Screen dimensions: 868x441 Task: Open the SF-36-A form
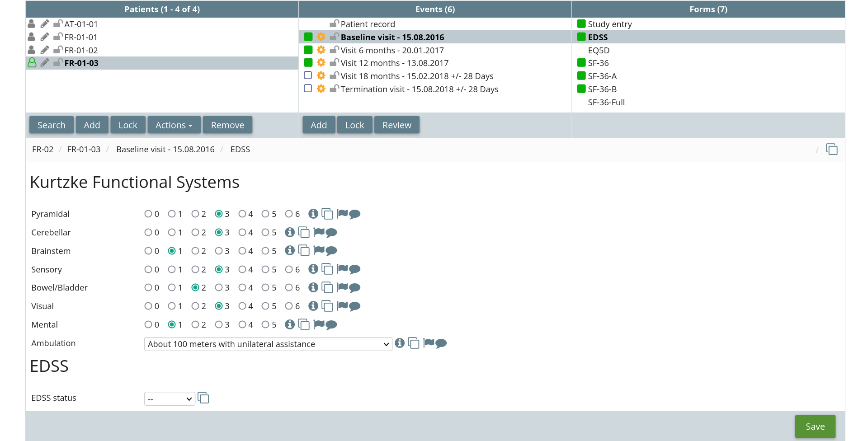click(602, 76)
